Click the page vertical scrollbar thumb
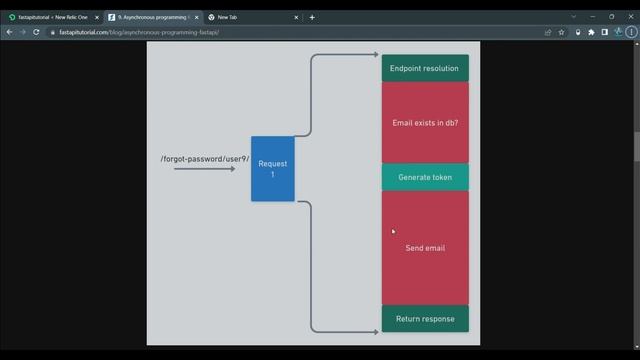The height and width of the screenshot is (360, 640). [636, 147]
